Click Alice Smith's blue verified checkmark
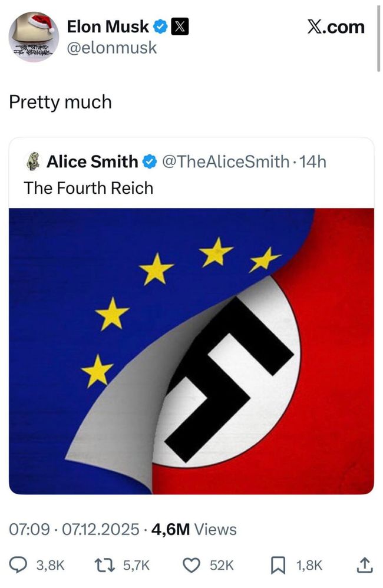This screenshot has height=588, width=383. click(150, 161)
